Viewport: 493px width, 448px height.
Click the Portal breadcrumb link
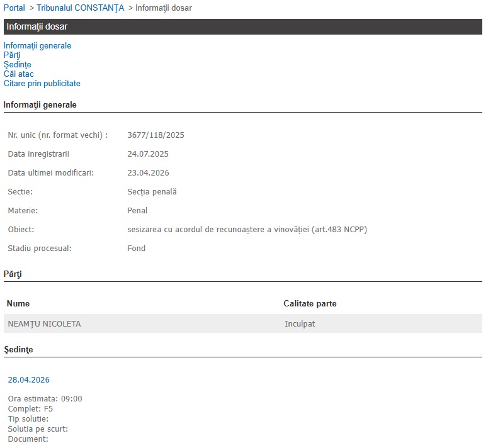tap(14, 8)
